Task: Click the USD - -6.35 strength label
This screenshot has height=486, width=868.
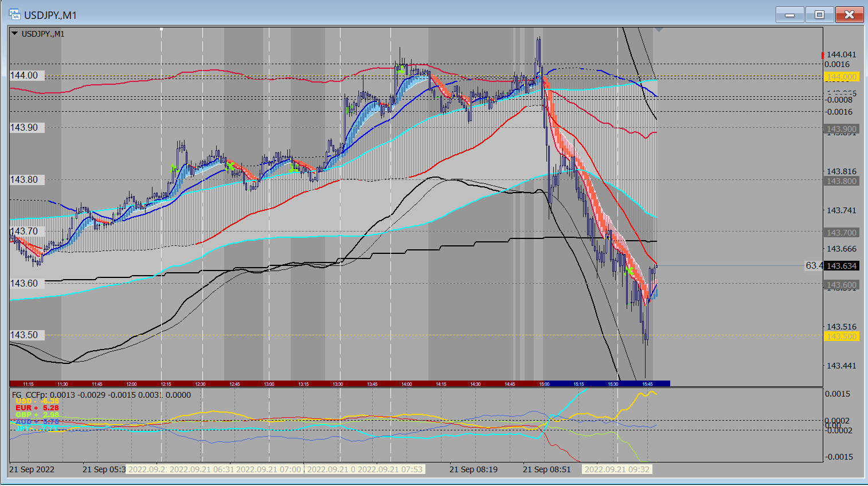Action: tap(37, 401)
